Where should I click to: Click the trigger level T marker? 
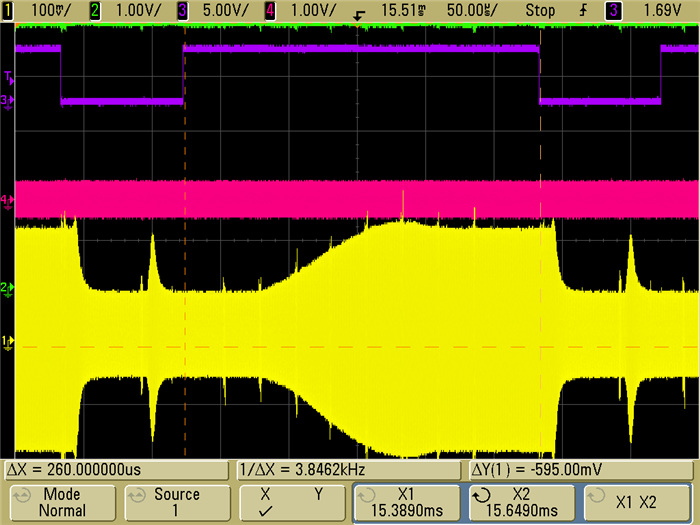pyautogui.click(x=8, y=77)
